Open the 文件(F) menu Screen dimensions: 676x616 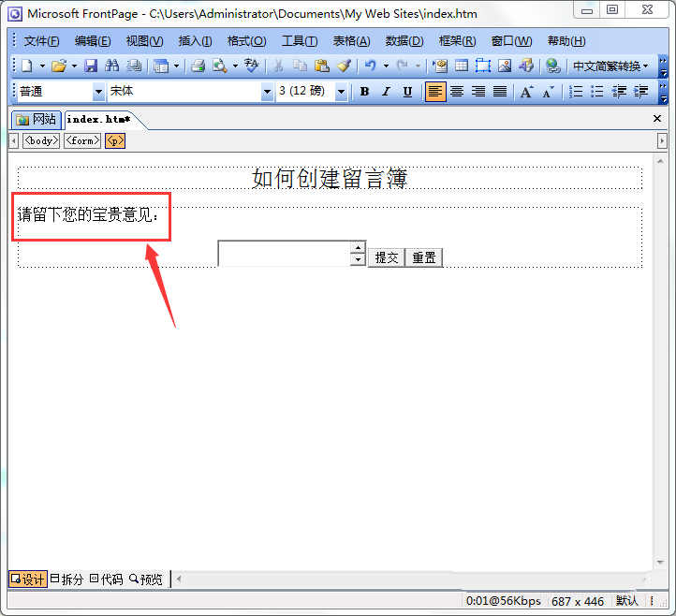pyautogui.click(x=41, y=41)
